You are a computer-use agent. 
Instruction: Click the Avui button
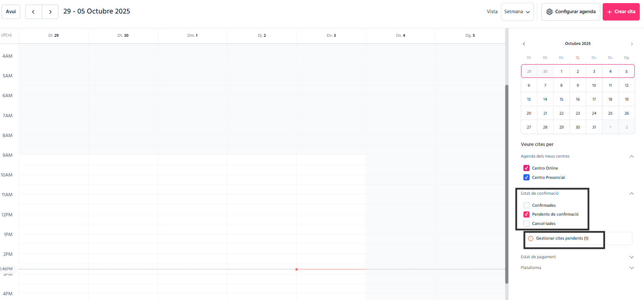point(11,12)
